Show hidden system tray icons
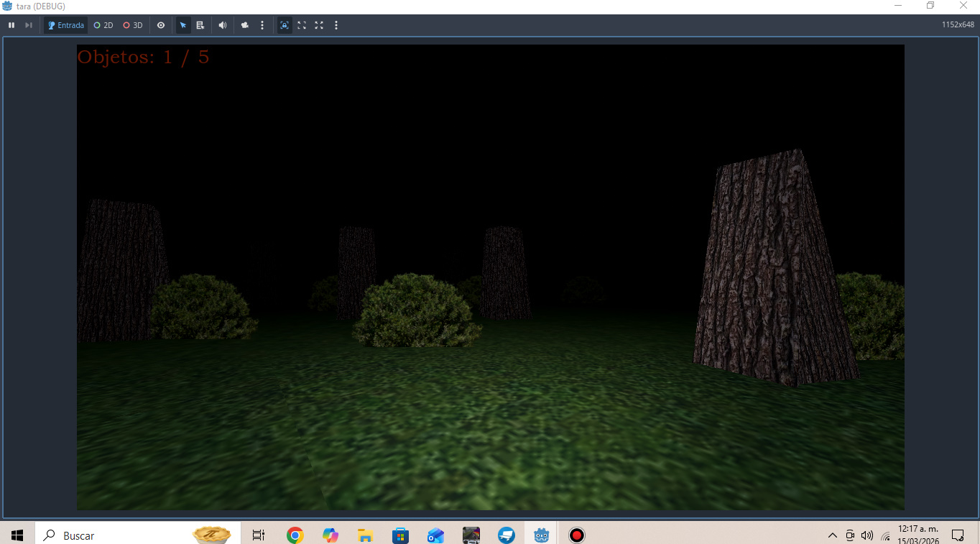This screenshot has width=980, height=544. (x=833, y=535)
